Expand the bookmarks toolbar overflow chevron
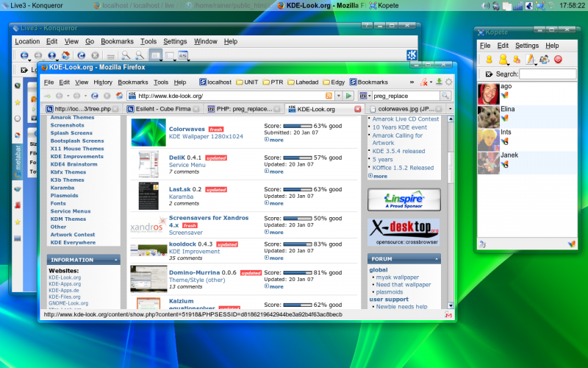 click(412, 82)
